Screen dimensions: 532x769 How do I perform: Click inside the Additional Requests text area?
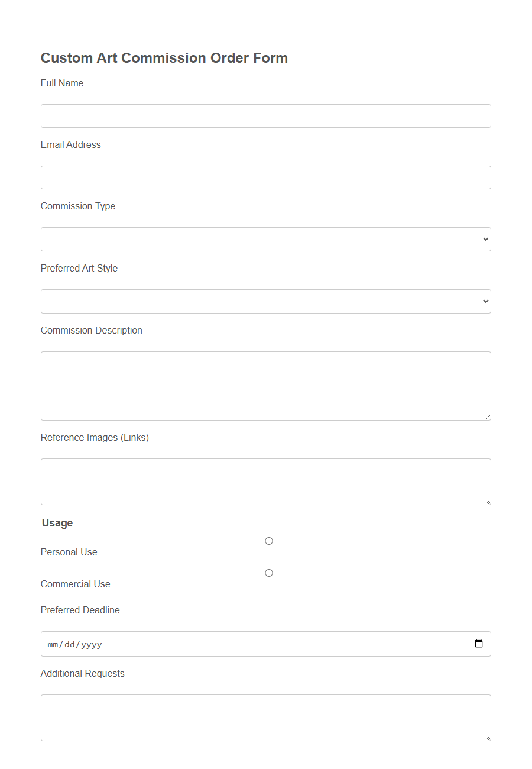pos(265,716)
